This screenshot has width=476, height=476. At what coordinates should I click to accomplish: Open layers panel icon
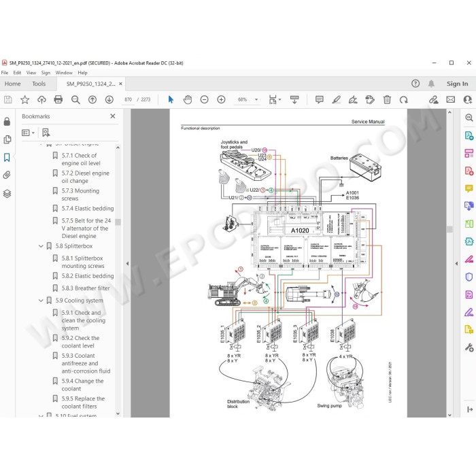(x=7, y=193)
